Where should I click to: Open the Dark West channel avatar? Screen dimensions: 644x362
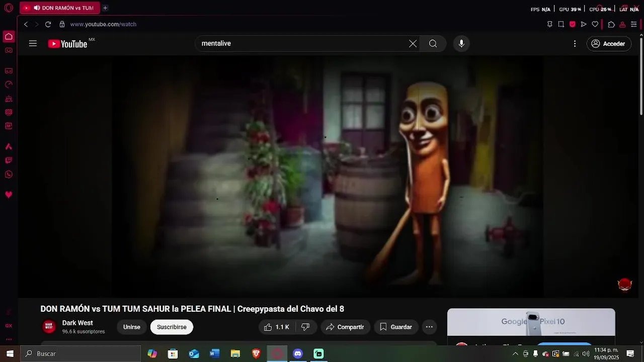click(x=49, y=327)
